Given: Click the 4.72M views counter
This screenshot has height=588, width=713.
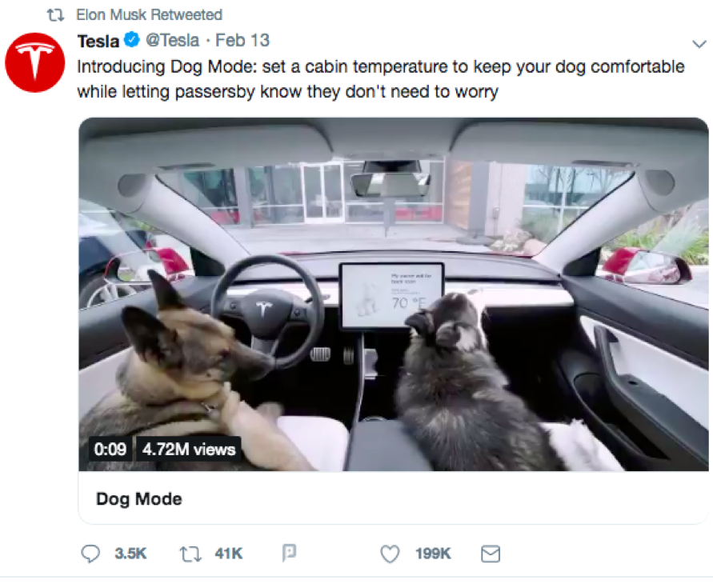Looking at the screenshot, I should pyautogui.click(x=189, y=450).
